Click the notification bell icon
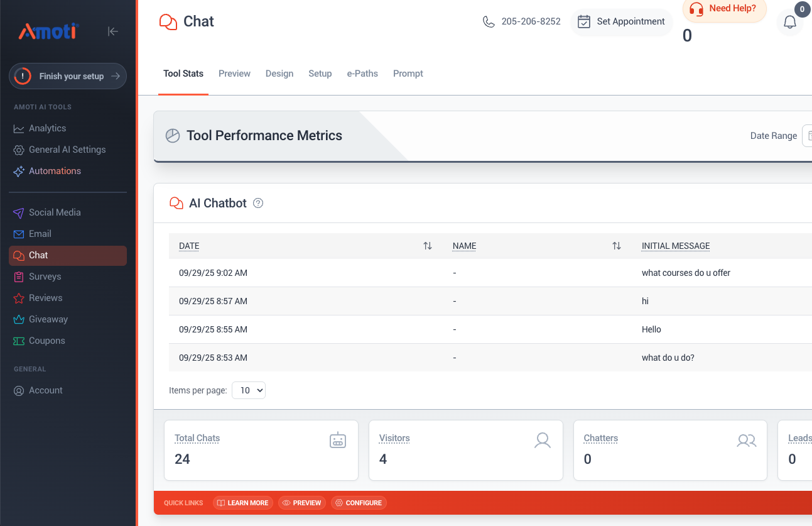This screenshot has width=812, height=526. pos(790,23)
